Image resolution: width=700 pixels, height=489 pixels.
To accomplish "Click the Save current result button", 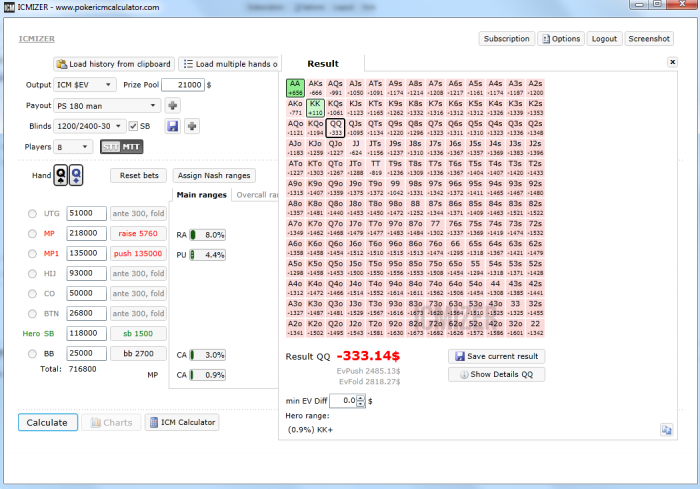I will click(x=496, y=356).
